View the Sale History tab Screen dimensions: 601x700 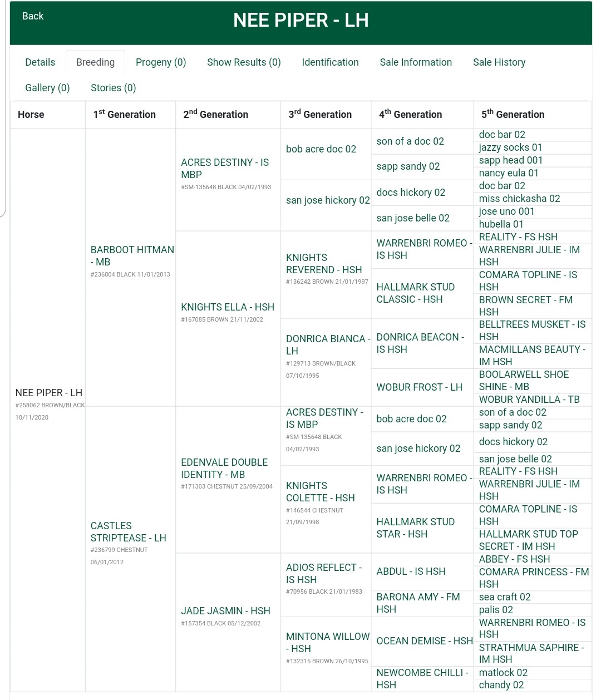(499, 62)
